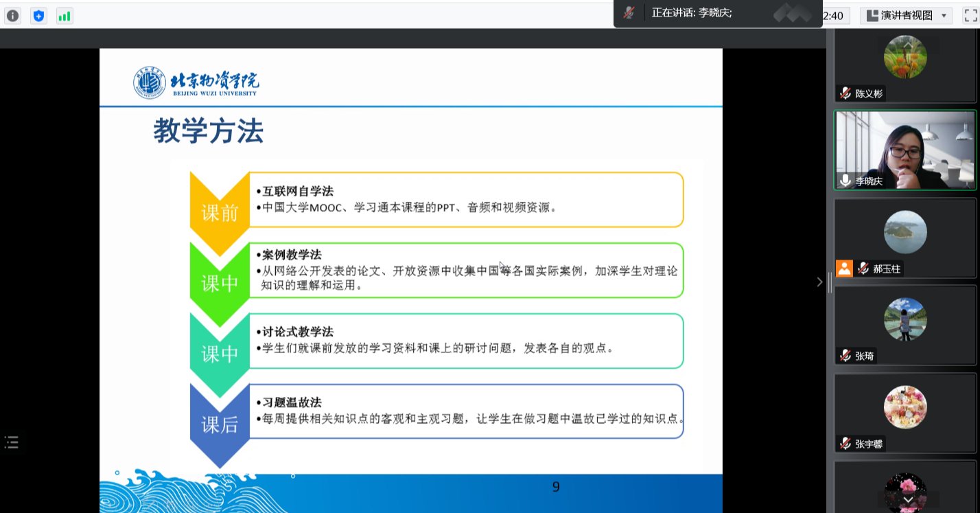Viewport: 980px width, 513px height.
Task: Click Beijing Wuzi University logo on slide
Action: point(196,83)
